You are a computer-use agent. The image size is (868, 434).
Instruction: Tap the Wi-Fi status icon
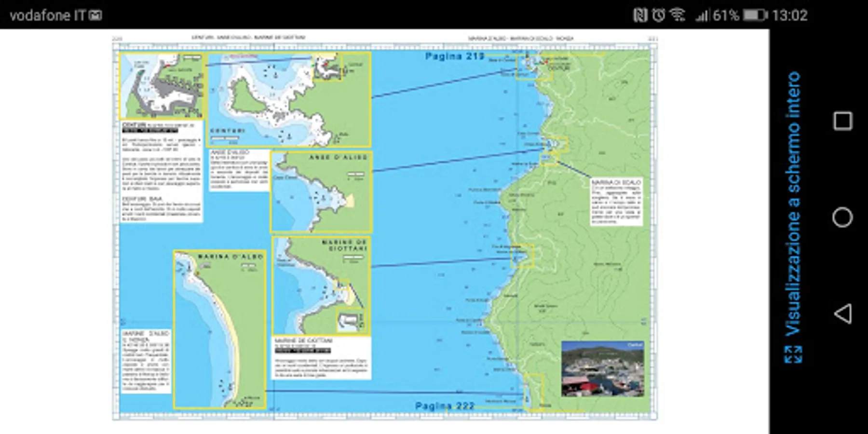click(678, 15)
